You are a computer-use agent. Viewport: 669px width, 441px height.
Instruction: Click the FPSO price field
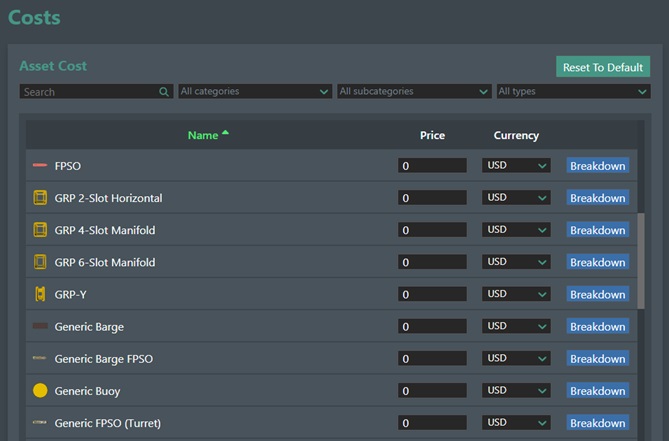(432, 165)
